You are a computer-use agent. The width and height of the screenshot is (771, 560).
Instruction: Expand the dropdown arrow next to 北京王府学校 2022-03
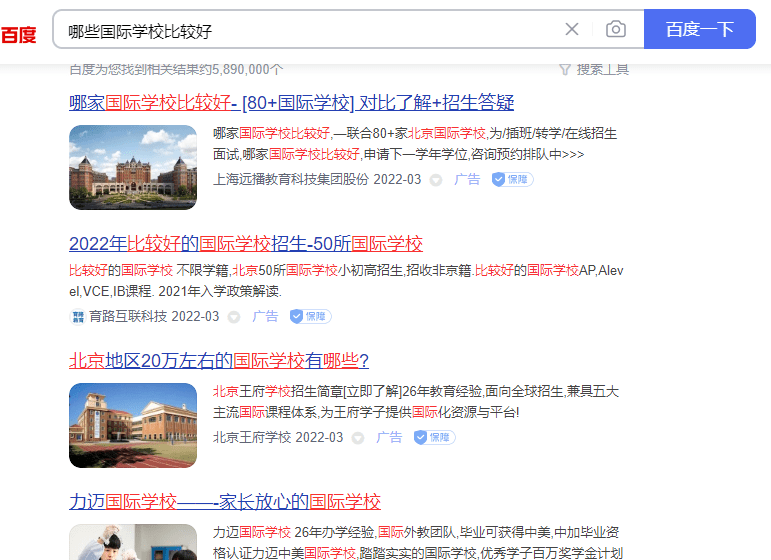point(358,438)
